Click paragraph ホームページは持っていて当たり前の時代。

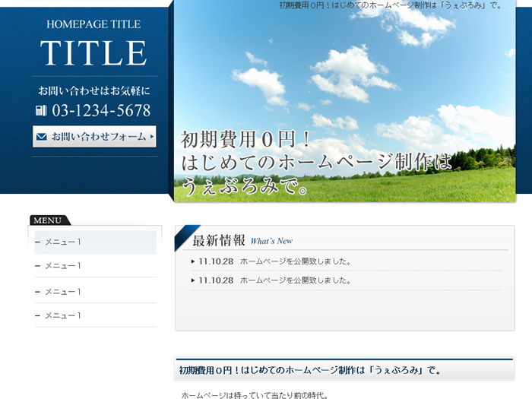(x=255, y=395)
